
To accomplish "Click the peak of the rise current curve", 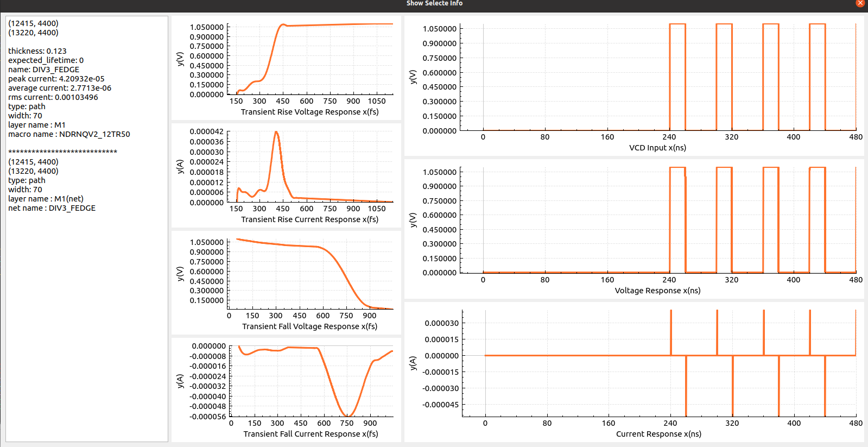I will [276, 132].
